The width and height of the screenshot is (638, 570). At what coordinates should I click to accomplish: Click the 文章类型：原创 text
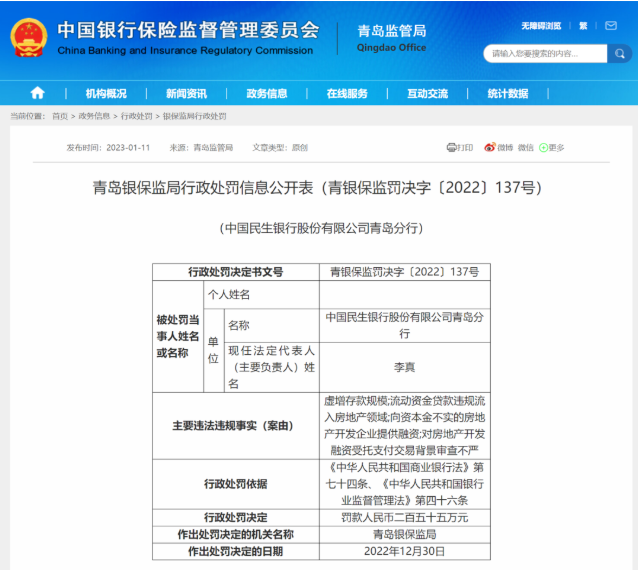coord(280,148)
